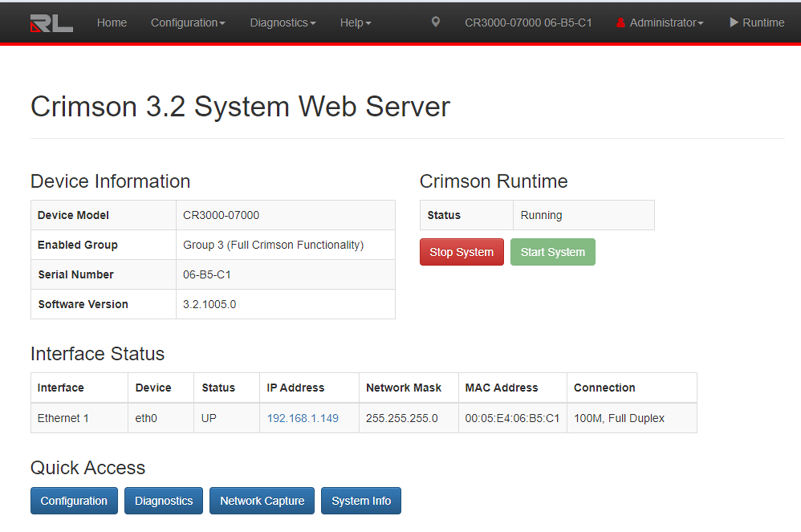Open the Home page
This screenshot has height=532, width=801.
[x=111, y=23]
